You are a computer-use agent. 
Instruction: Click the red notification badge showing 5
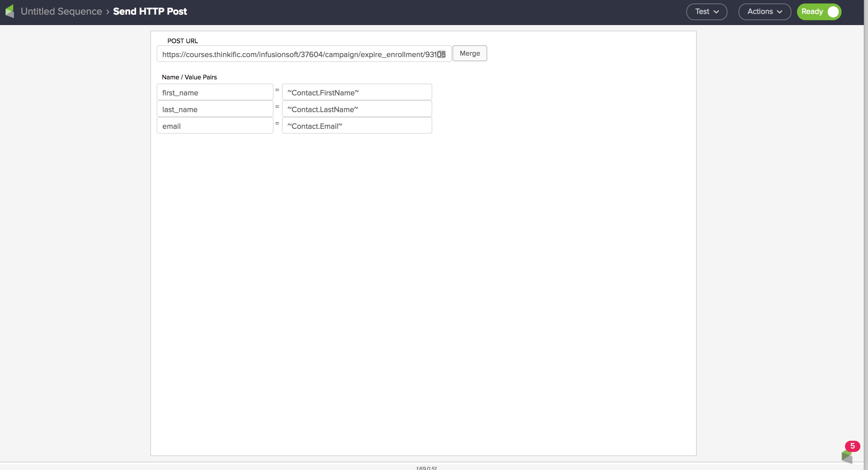852,446
